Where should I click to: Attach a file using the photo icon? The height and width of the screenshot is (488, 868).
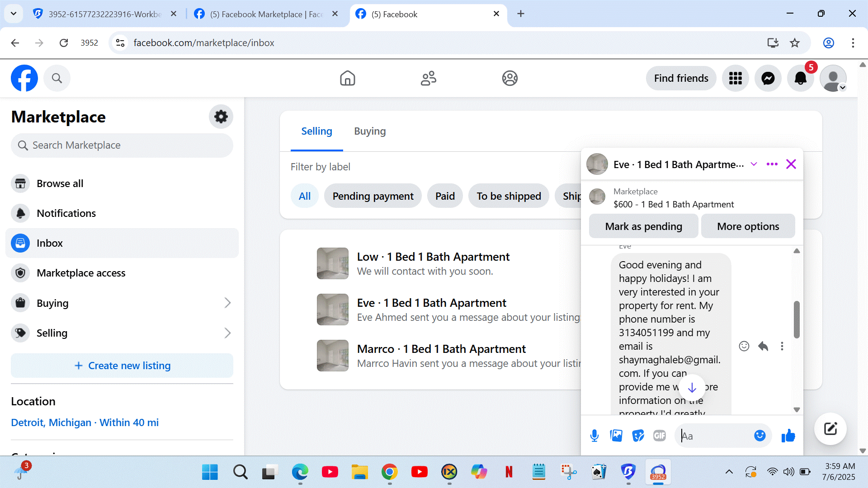(616, 436)
